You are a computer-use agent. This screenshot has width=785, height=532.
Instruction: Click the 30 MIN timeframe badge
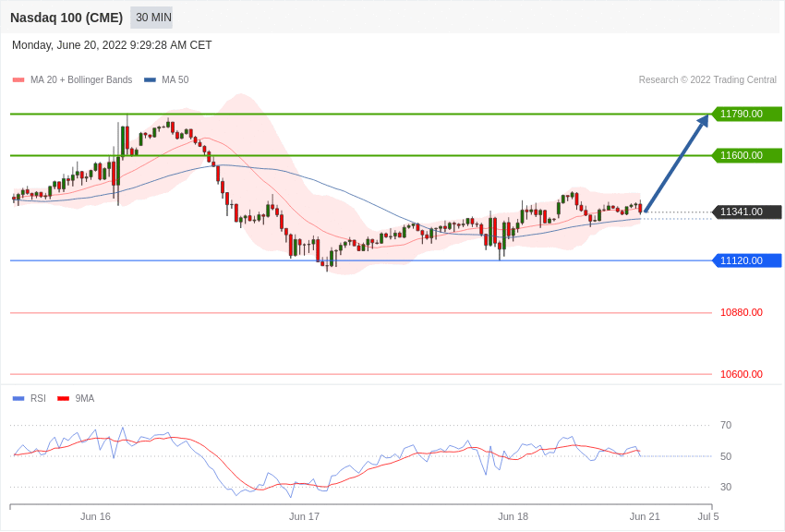[x=151, y=18]
